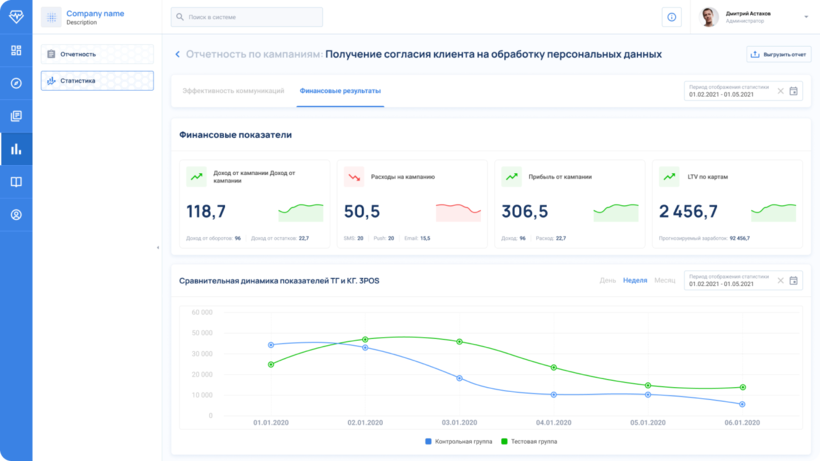Open calendar icon in top statistics period field
820x461 pixels.
pyautogui.click(x=794, y=91)
